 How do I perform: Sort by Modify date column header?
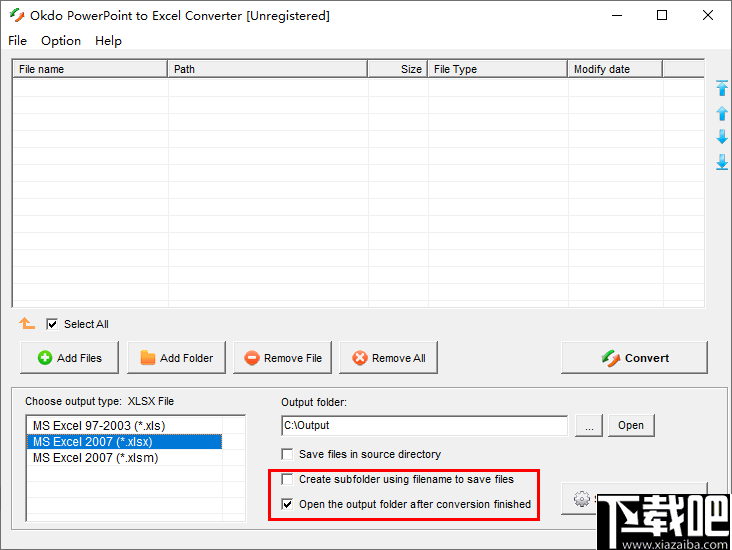coord(615,69)
